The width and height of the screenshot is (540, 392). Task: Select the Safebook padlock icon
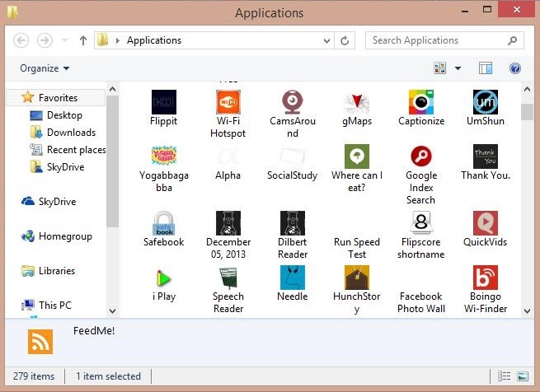click(x=163, y=223)
